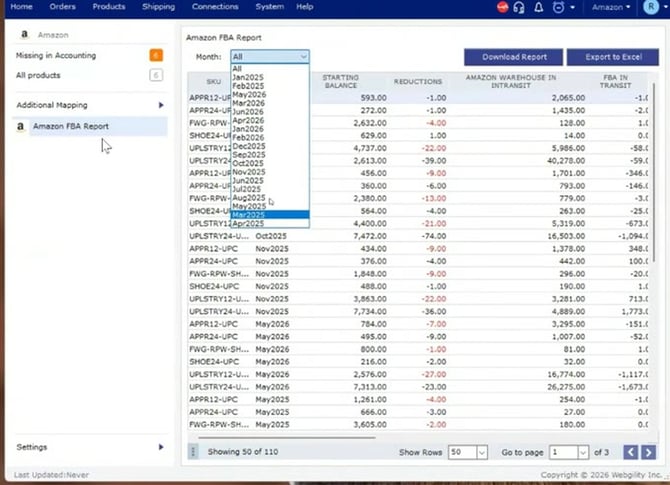Screen dimensions: 670x485
Task: Choose Dec2025 from the month list
Action: click(270, 146)
